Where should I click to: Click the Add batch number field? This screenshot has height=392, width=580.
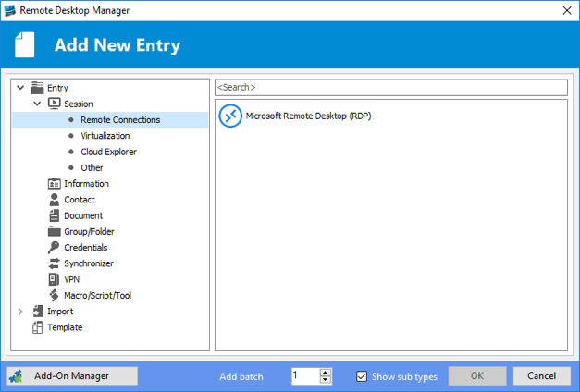[305, 376]
